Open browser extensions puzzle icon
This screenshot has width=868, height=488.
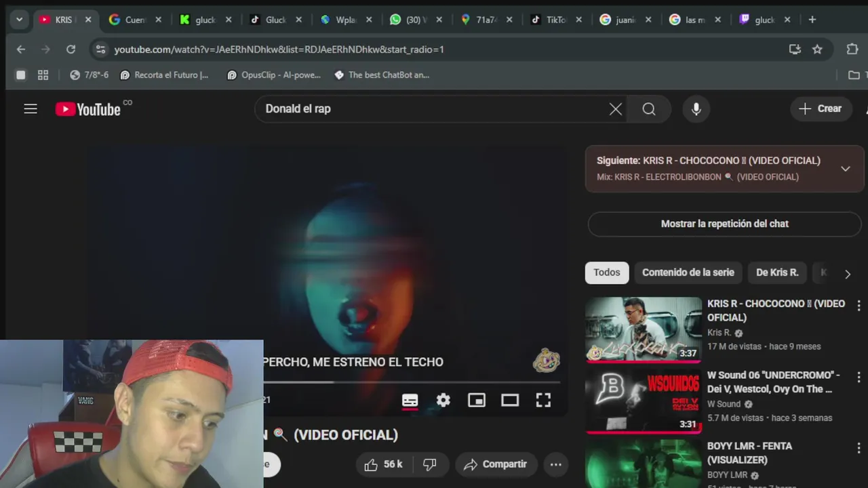click(852, 49)
